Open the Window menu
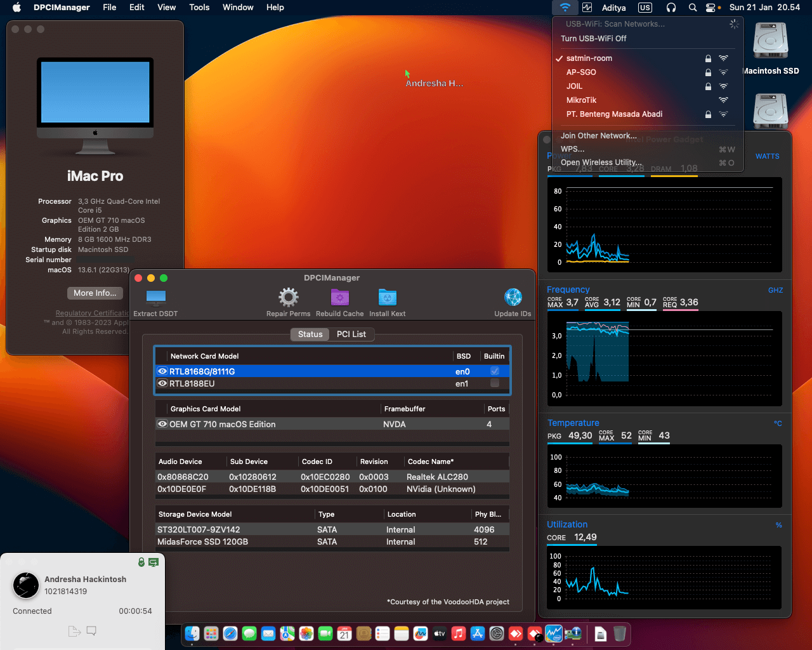Image resolution: width=812 pixels, height=650 pixels. tap(238, 8)
